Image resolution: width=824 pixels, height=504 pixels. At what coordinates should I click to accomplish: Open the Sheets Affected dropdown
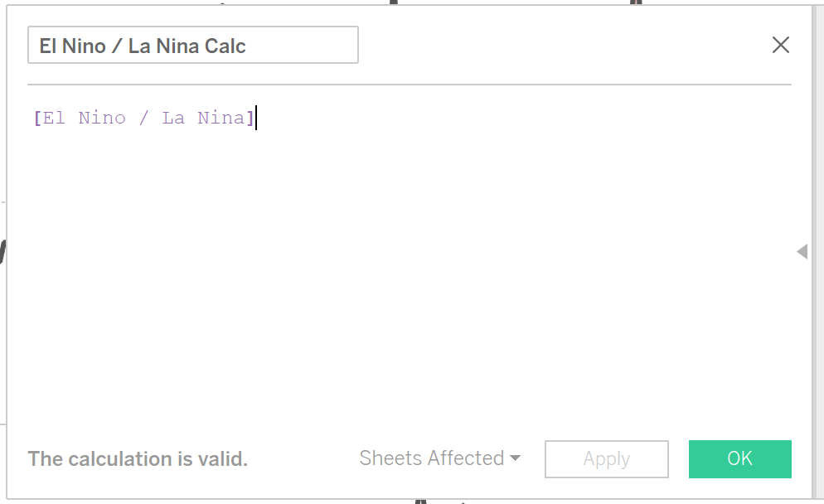pos(432,458)
